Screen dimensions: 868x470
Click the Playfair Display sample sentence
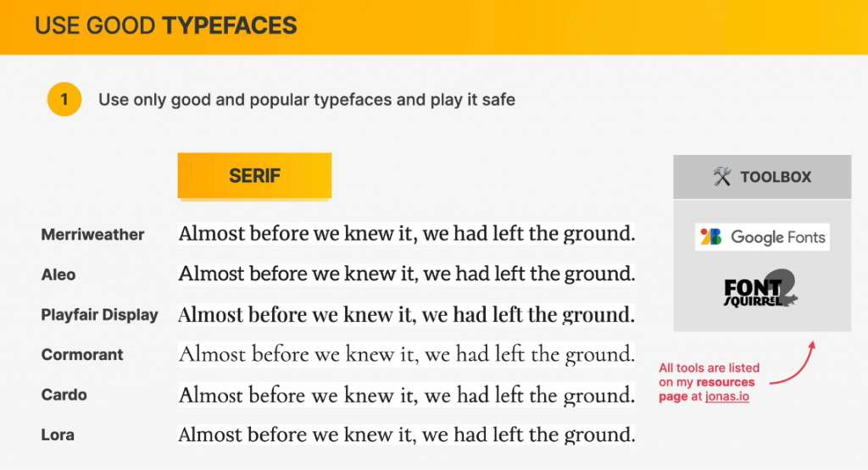click(406, 315)
